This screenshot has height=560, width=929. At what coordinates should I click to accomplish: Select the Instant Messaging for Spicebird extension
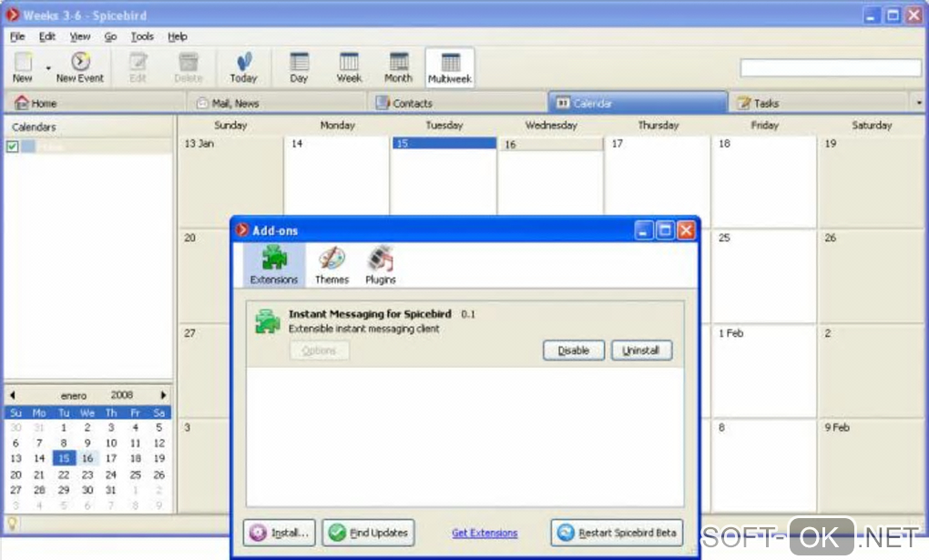[x=465, y=333]
